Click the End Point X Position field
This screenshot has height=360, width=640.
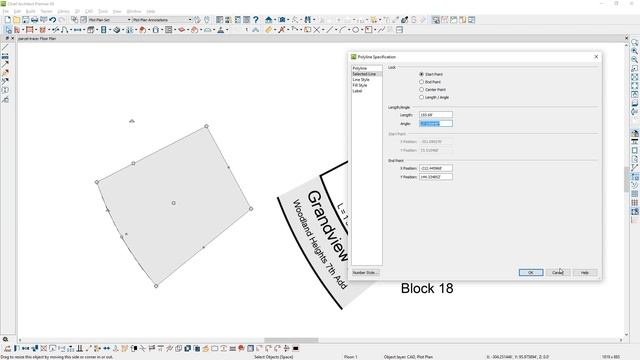pyautogui.click(x=436, y=168)
